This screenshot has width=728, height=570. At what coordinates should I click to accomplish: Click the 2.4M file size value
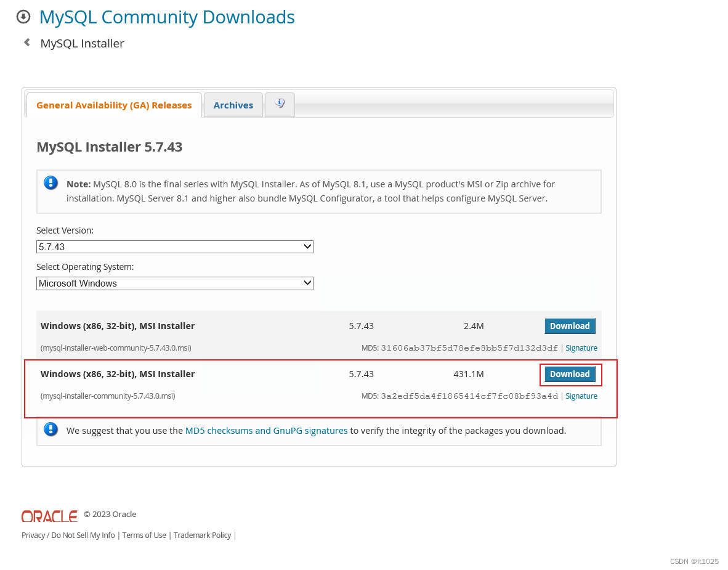(x=474, y=326)
